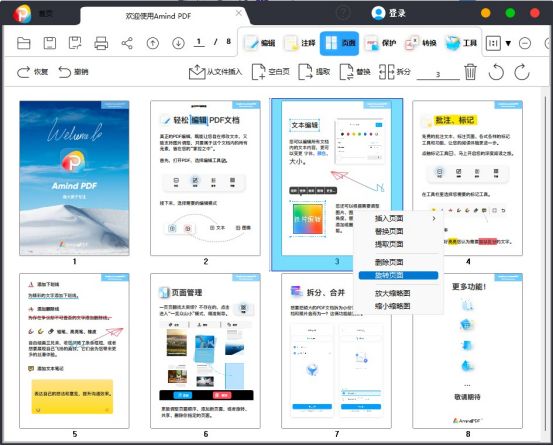Image resolution: width=553 pixels, height=446 pixels.
Task: Rotate the page counterclockwise
Action: click(496, 72)
